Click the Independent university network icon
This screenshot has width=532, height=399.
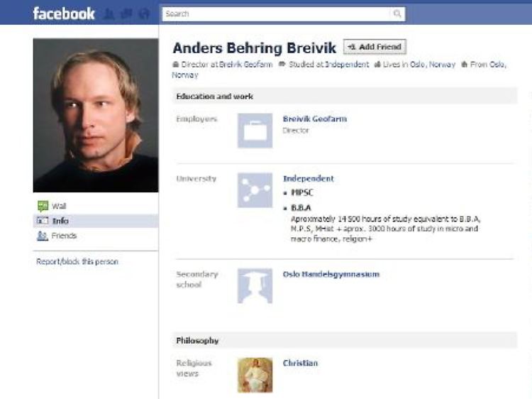tap(255, 190)
